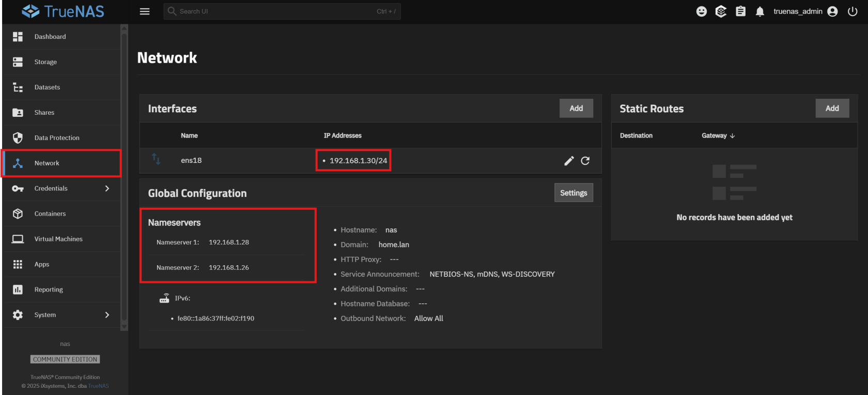Open the jobs clipboard icon in top bar
Viewport: 868px width, 395px height.
[x=740, y=11]
